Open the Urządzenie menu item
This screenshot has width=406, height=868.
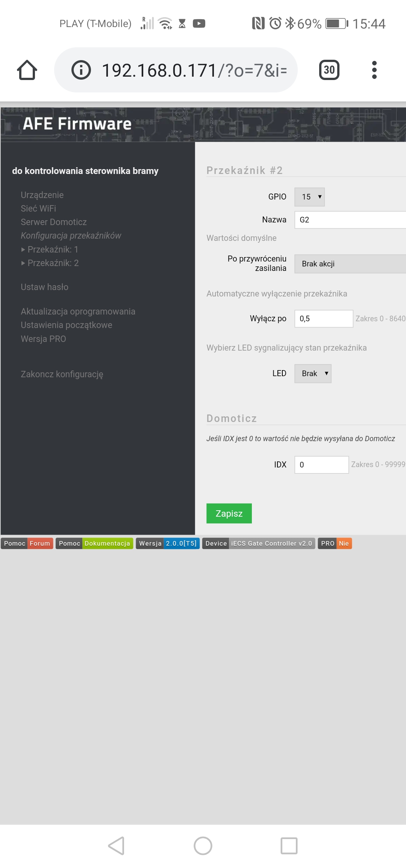42,195
